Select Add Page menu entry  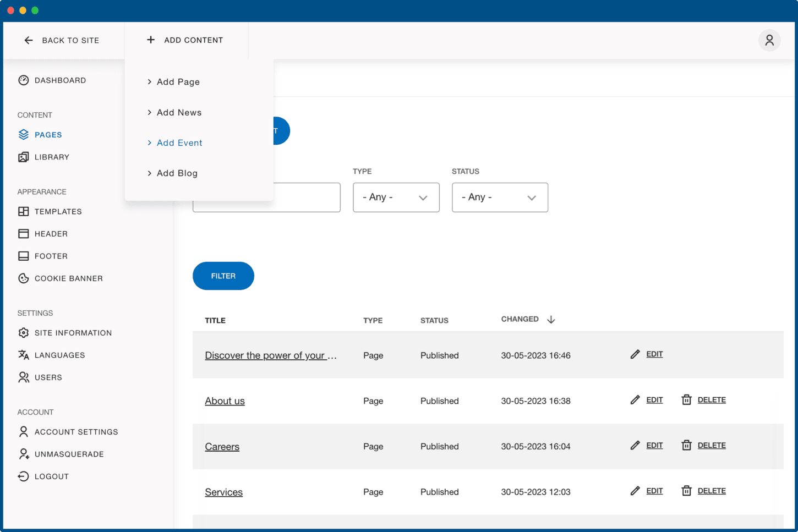[x=178, y=82]
